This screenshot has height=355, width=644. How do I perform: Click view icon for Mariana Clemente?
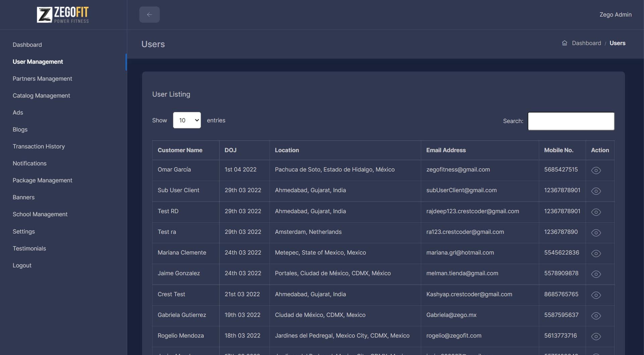(596, 253)
